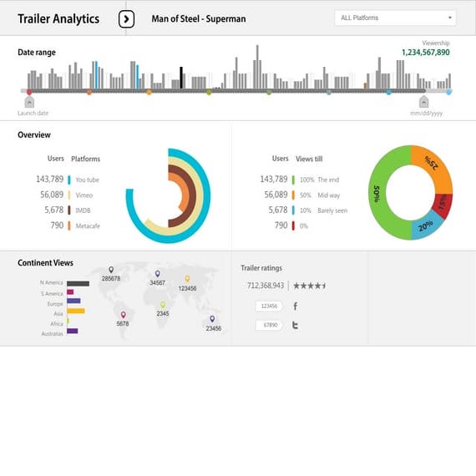Click the Vimeo cream legend swatch

(x=69, y=195)
